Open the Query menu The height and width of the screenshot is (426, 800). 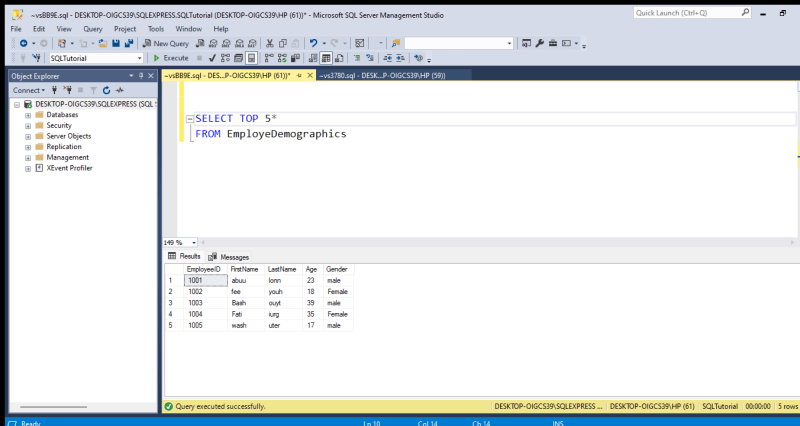click(x=93, y=29)
